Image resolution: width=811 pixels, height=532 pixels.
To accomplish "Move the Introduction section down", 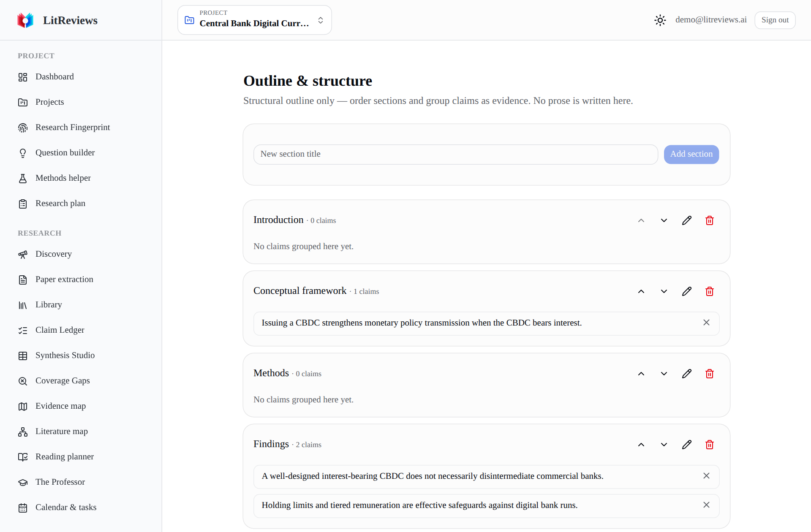I will (664, 220).
